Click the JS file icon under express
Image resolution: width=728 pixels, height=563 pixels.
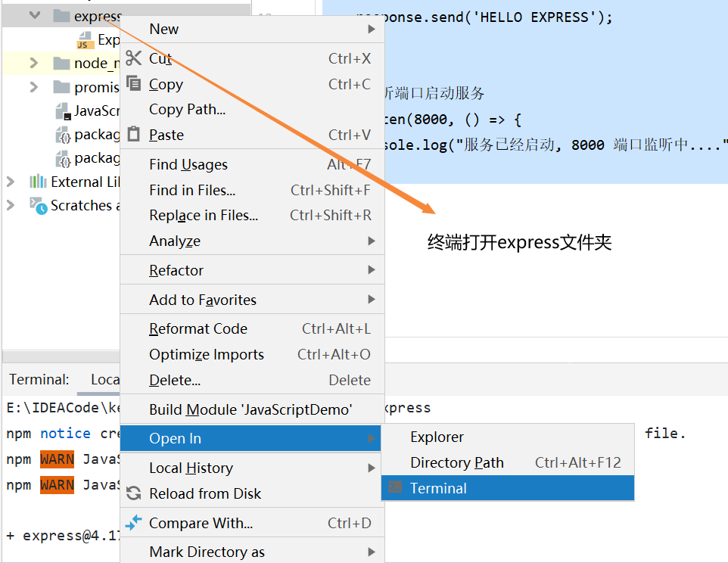tap(85, 40)
